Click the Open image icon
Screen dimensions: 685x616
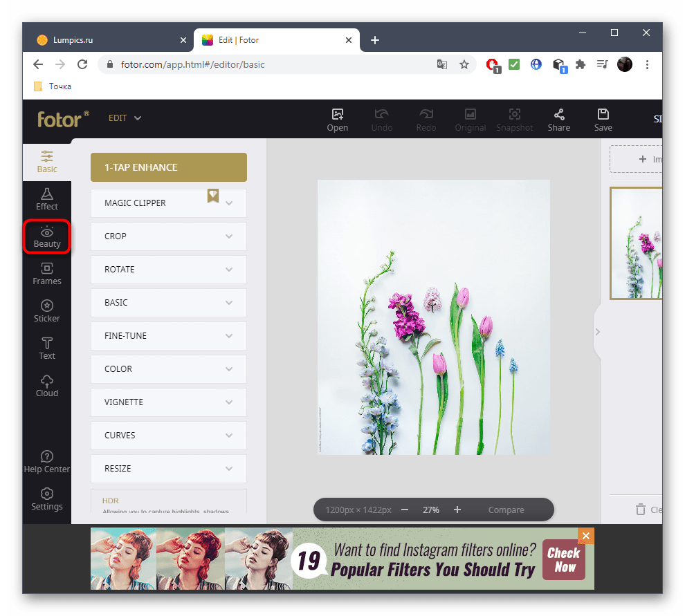338,119
